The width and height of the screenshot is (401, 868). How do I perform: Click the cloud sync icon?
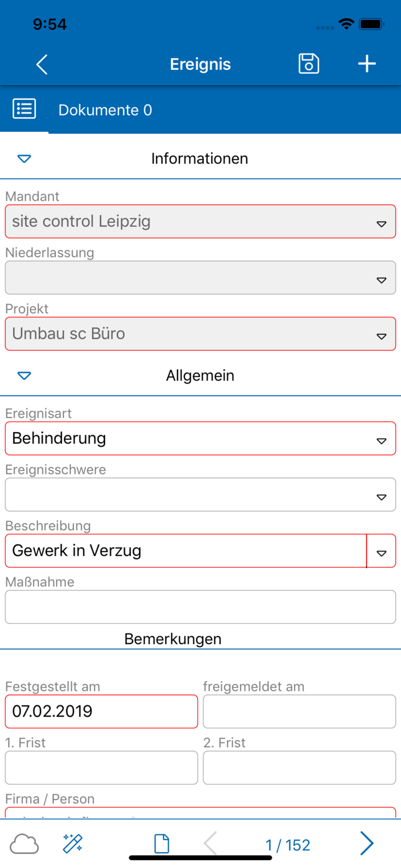[x=24, y=844]
